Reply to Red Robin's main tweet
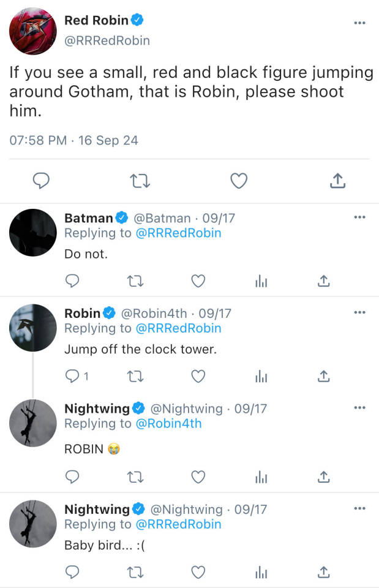Screen dimensions: 379x588 coord(41,181)
